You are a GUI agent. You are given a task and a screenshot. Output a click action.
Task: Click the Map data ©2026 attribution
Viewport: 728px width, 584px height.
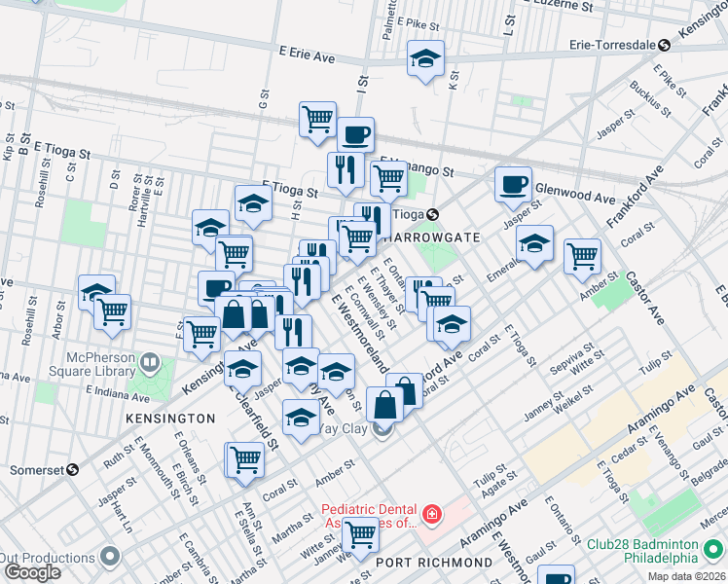(687, 577)
